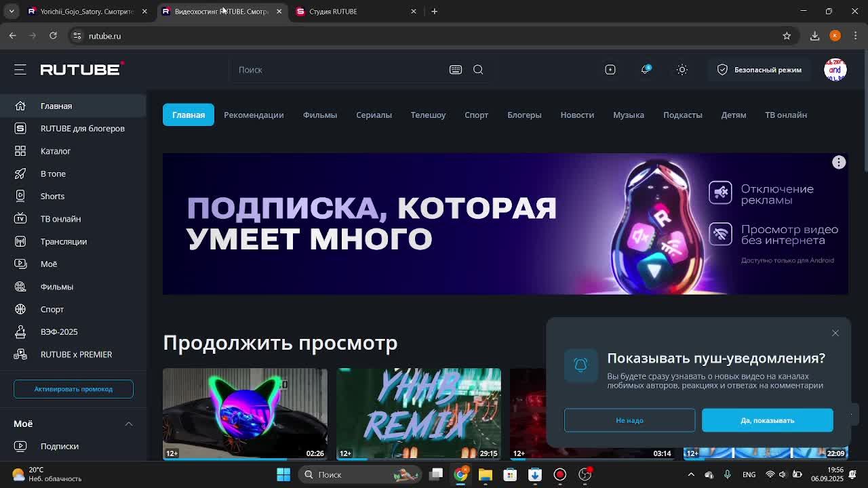Open ВЭФ-2025 in the sidebar
Image resolution: width=868 pixels, height=488 pixels.
(73, 331)
